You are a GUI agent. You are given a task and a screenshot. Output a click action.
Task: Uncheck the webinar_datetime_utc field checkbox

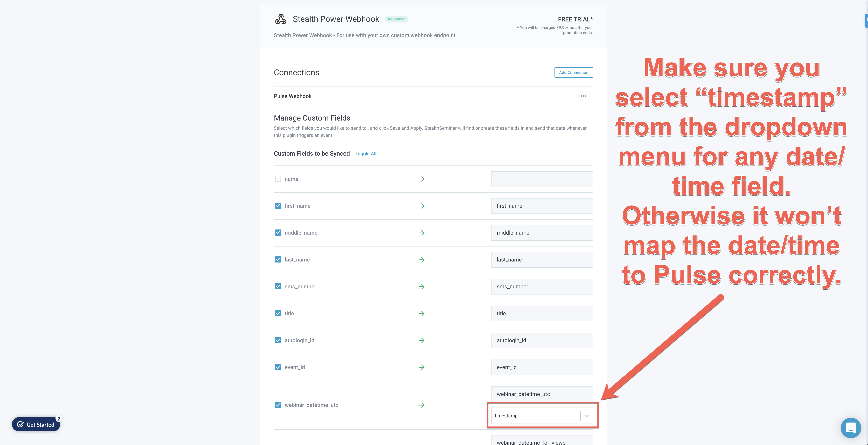click(278, 405)
